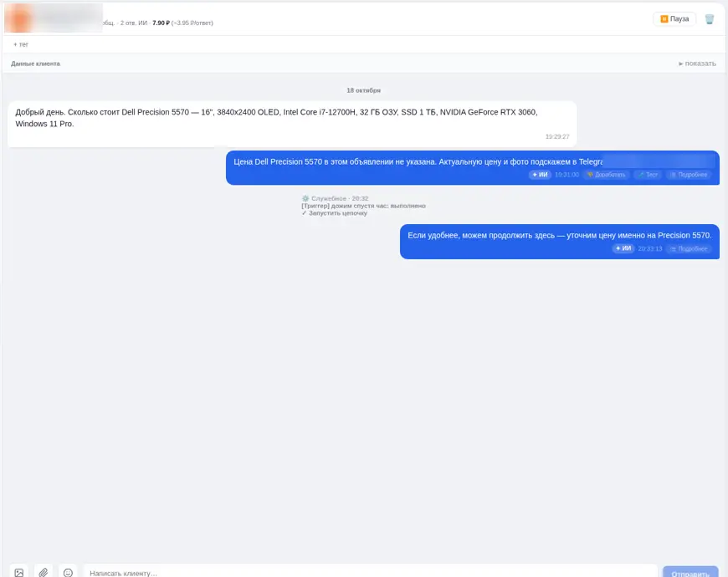Delete the chat with the trash icon
This screenshot has width=728, height=577.
(709, 19)
